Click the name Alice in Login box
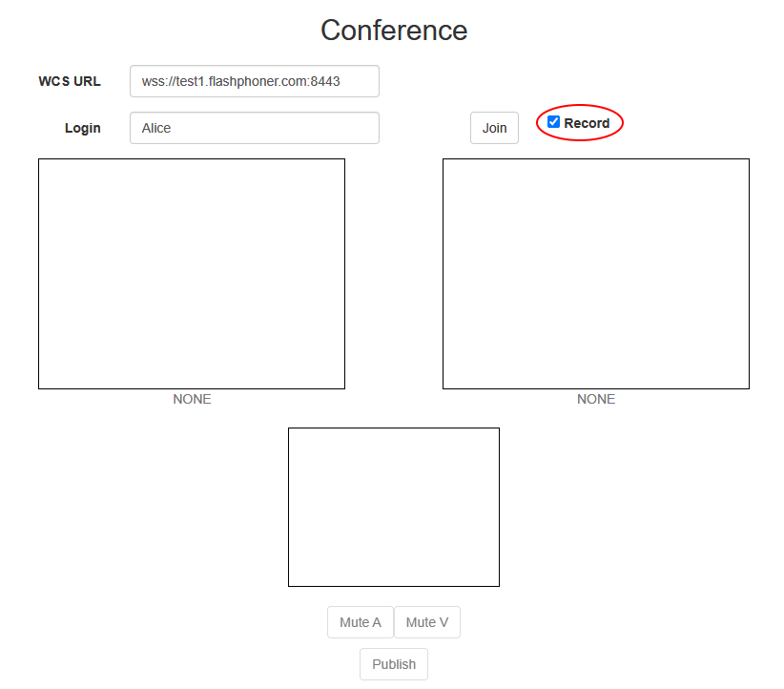This screenshot has height=689, width=784. point(156,128)
